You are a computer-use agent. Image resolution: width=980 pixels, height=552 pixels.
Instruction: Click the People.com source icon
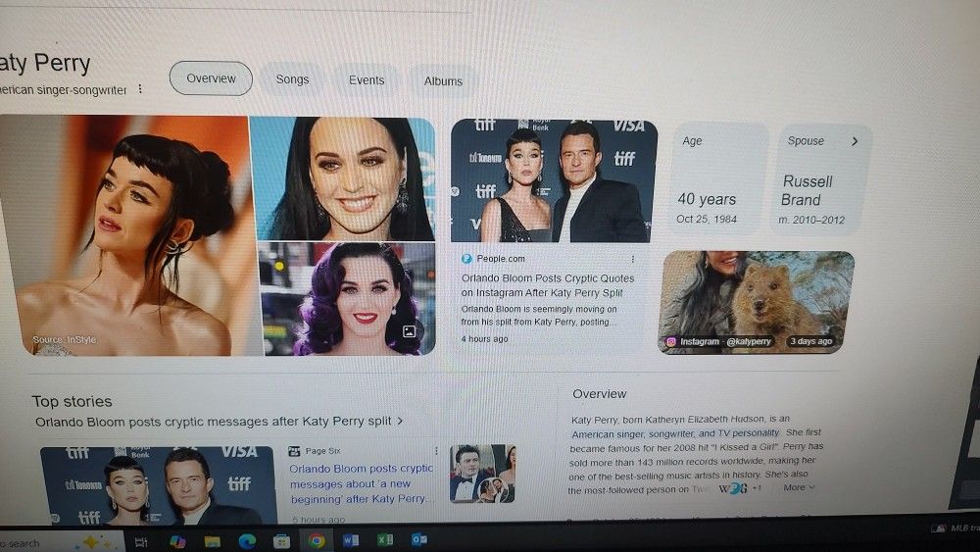pyautogui.click(x=466, y=258)
